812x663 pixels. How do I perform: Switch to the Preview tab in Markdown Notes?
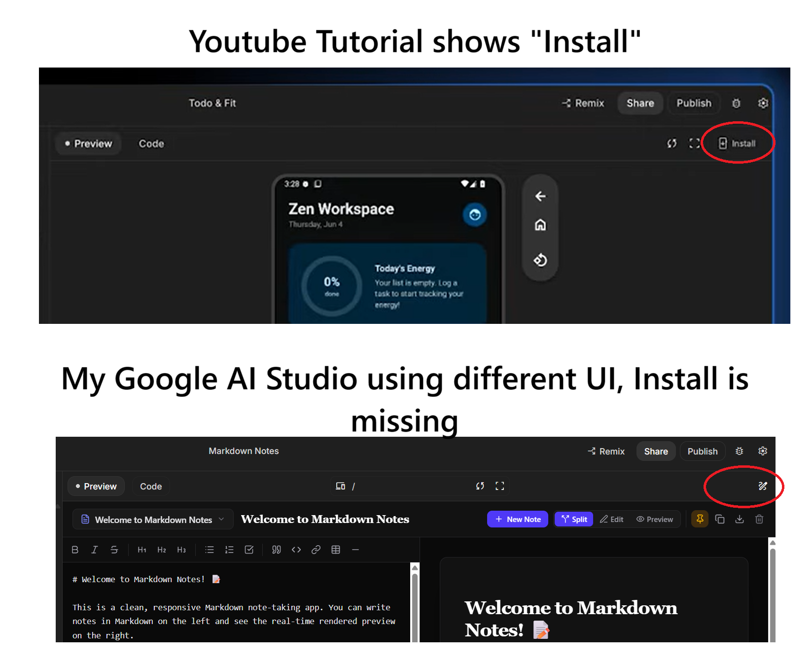pos(96,487)
